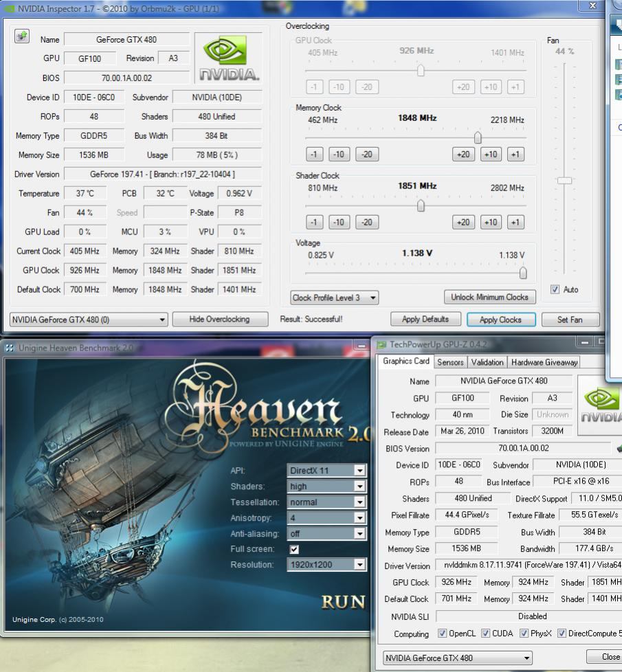The height and width of the screenshot is (672, 622).
Task: Click Memory Clock -10 button
Action: [x=339, y=155]
